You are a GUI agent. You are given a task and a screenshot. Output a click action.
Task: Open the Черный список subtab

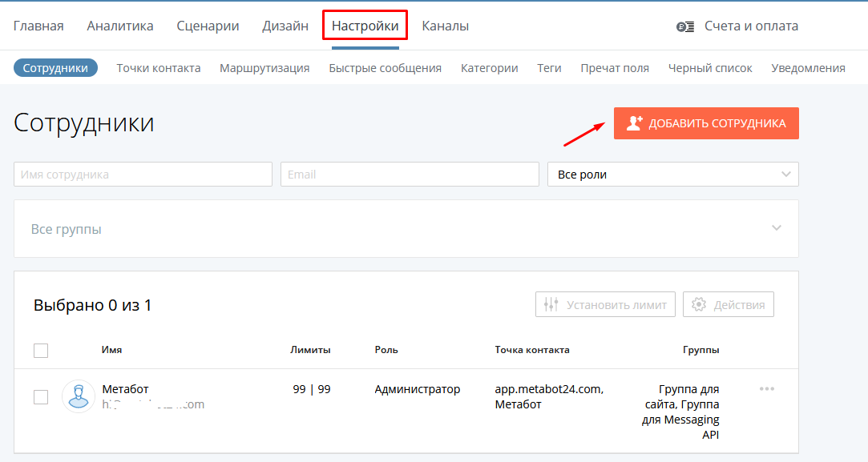[x=709, y=68]
